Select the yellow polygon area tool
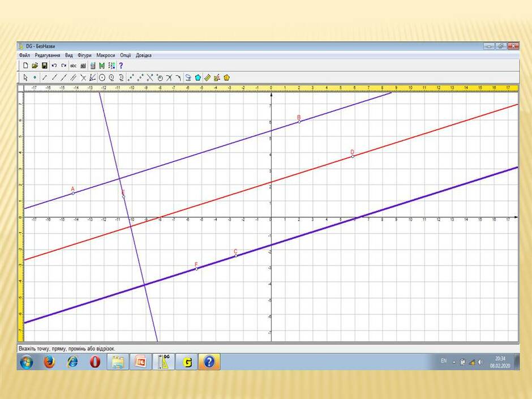 click(226, 78)
